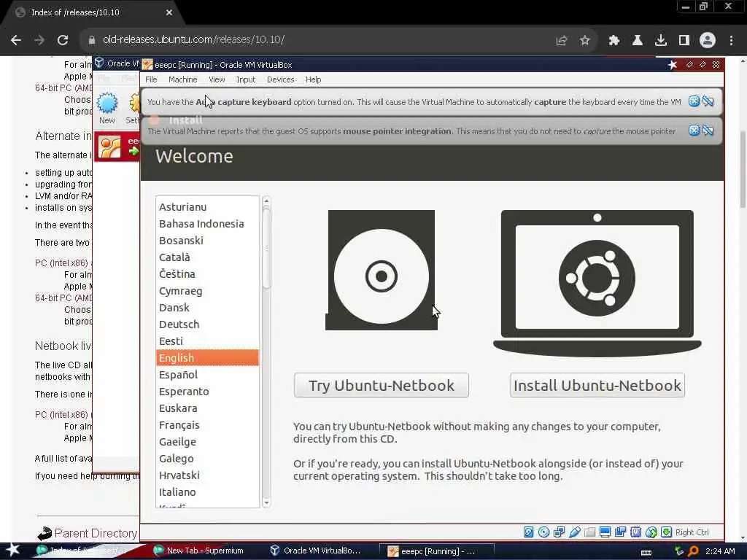Click the optical disk status icon

[543, 532]
